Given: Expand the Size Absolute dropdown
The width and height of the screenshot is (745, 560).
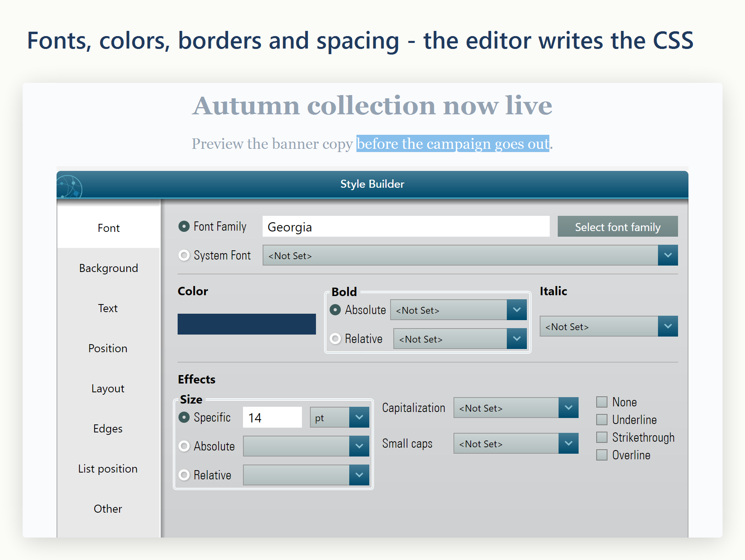Looking at the screenshot, I should (x=306, y=446).
